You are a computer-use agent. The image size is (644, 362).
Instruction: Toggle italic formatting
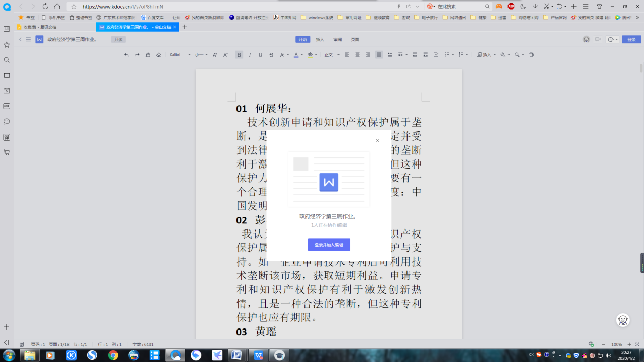[x=250, y=55]
